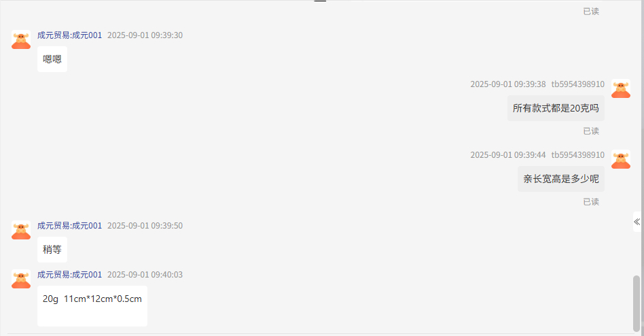Select the 嗯嗯 message bubble
This screenshot has height=336, width=644.
click(52, 59)
